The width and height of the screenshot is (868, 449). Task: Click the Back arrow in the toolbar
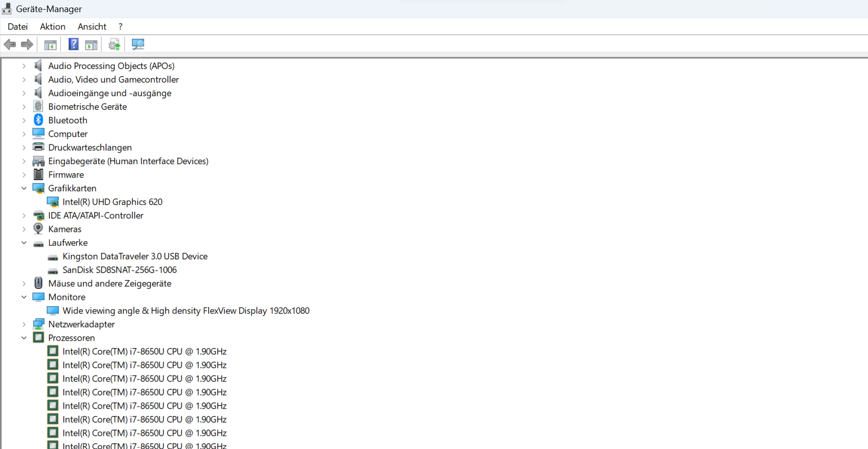10,44
